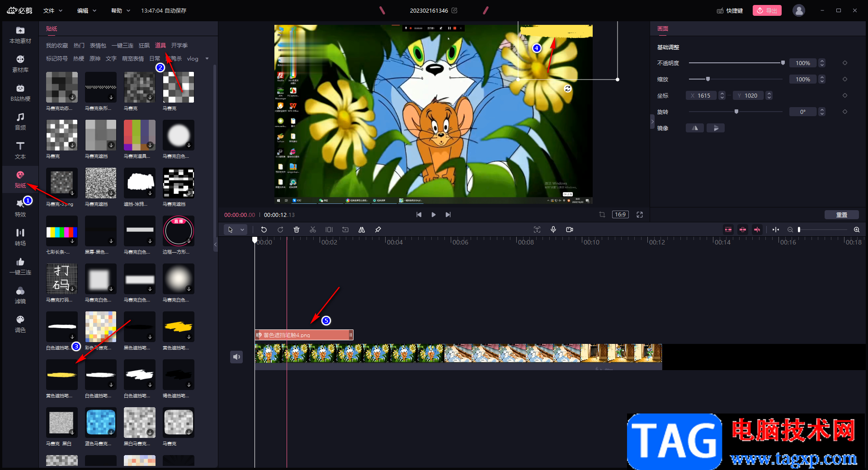Open the 素材库 material library panel
This screenshot has height=470, width=868.
click(20, 64)
